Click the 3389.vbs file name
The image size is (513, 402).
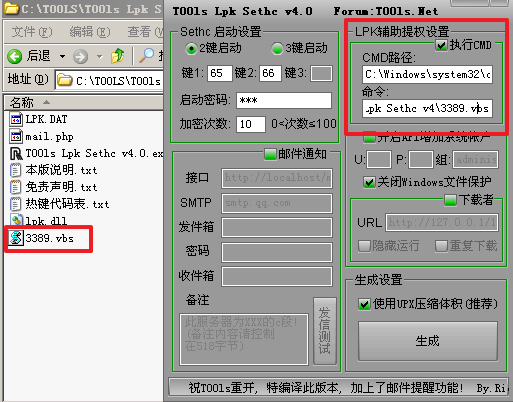49,238
